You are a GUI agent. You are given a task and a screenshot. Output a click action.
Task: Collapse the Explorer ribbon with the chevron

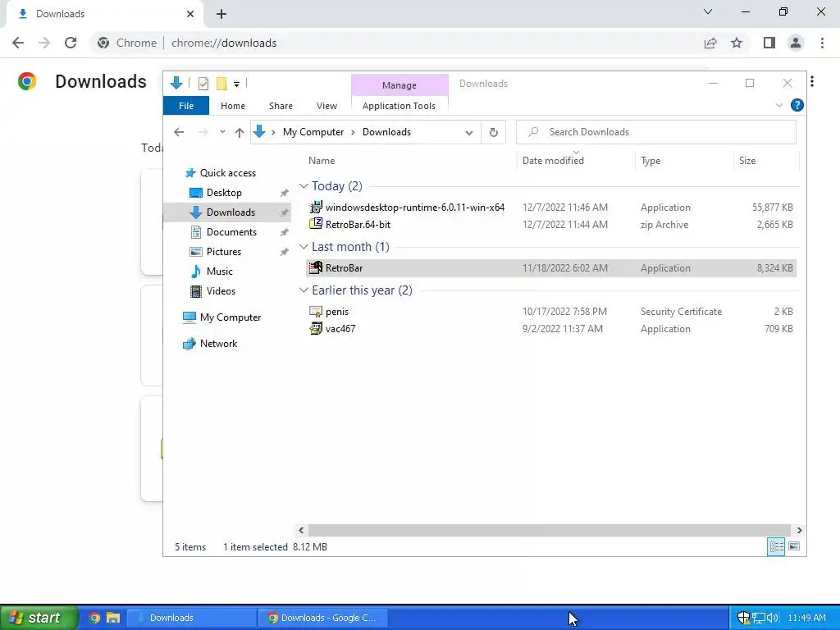(x=779, y=106)
